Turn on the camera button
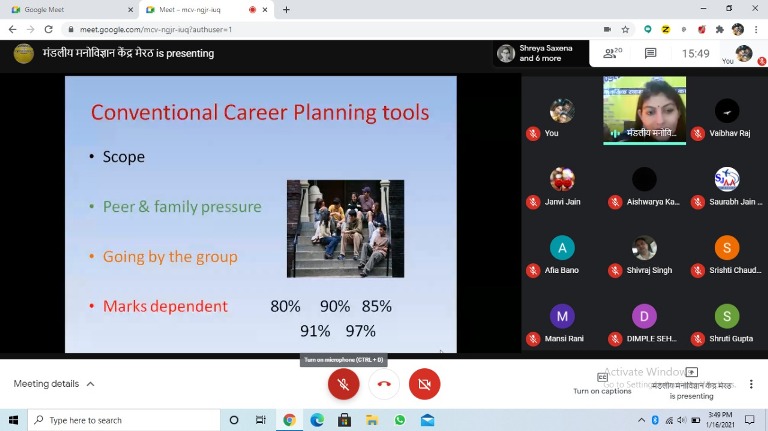Viewport: 768px width, 431px height. tap(424, 384)
